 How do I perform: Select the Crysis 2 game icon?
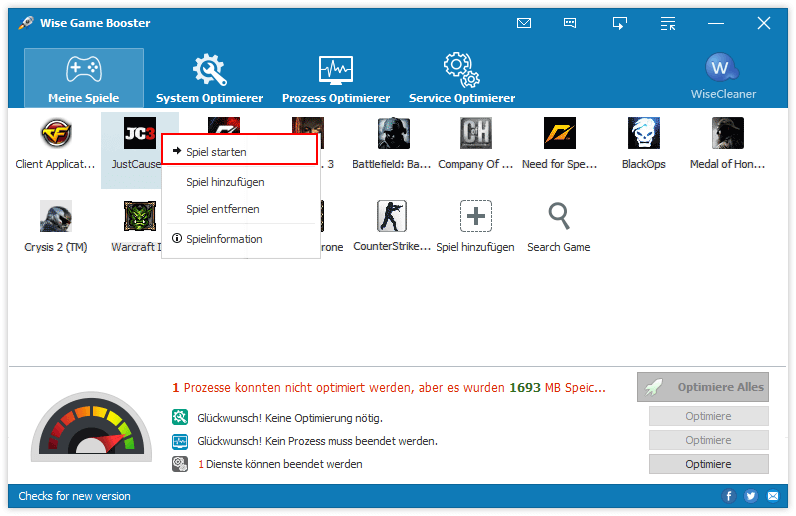tap(56, 216)
